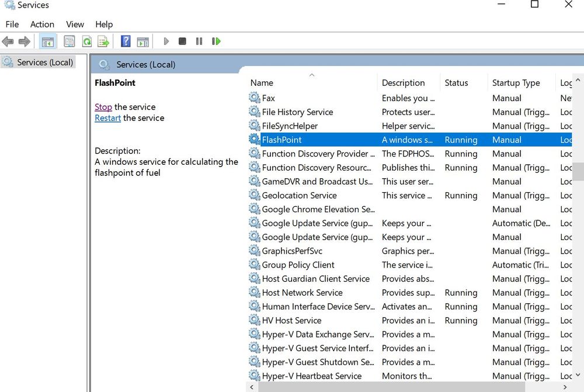Screen dimensions: 584x392
Task: Stop FlashPoint using the square Stop icon
Action: pyautogui.click(x=182, y=41)
